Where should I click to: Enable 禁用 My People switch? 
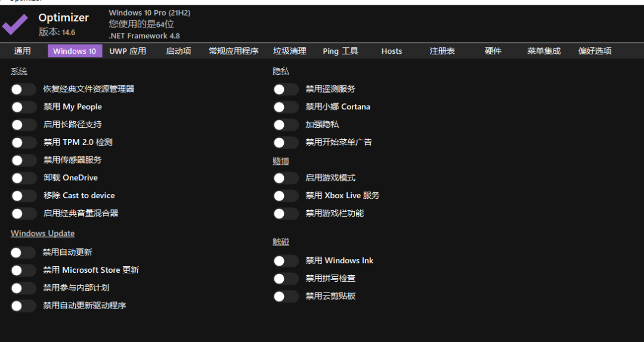(x=24, y=107)
